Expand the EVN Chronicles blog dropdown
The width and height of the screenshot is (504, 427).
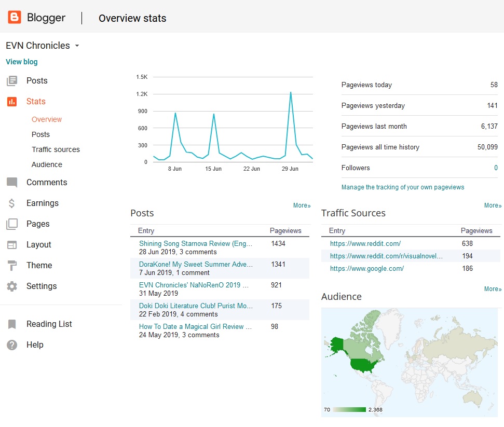point(77,46)
